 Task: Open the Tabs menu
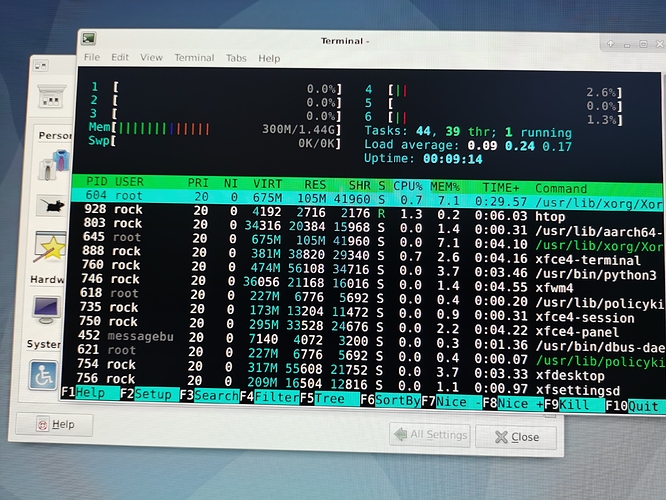[x=236, y=58]
